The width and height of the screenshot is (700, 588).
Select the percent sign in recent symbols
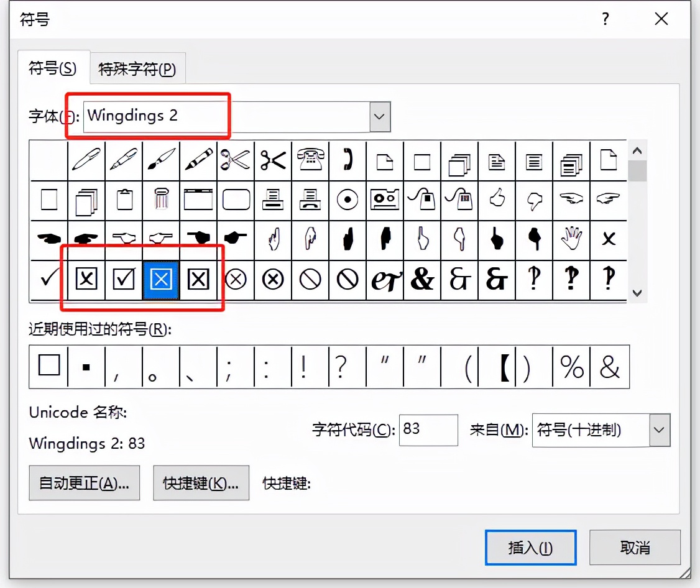(x=571, y=367)
